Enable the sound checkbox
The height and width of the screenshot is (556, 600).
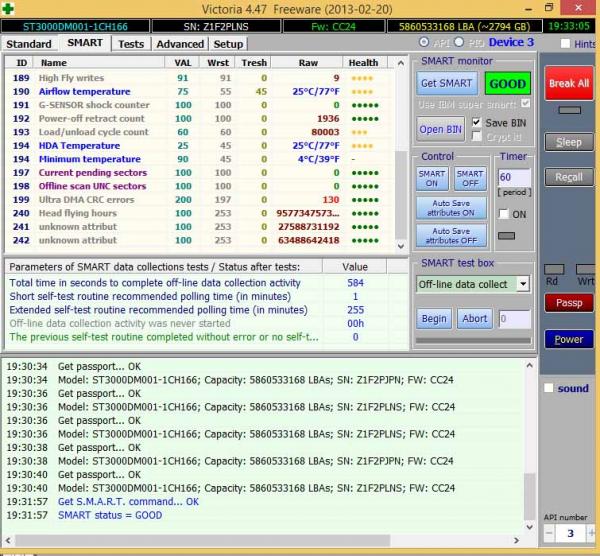point(548,388)
